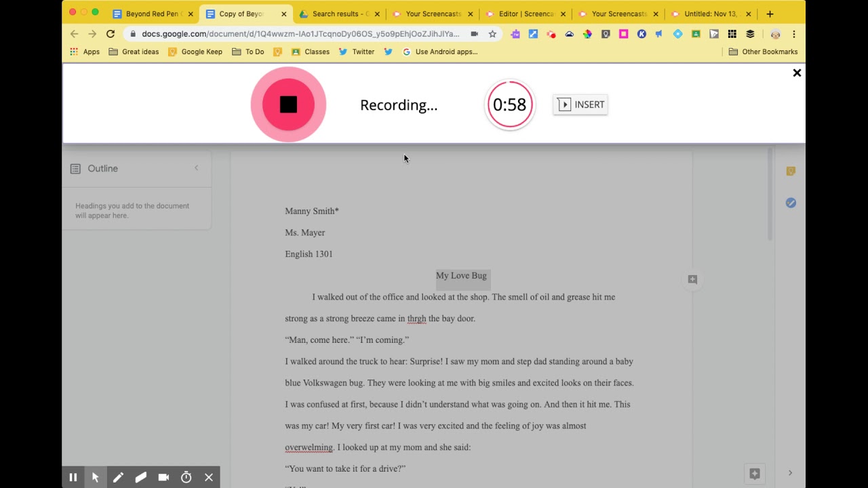Open the countdown timer tool

(x=186, y=477)
